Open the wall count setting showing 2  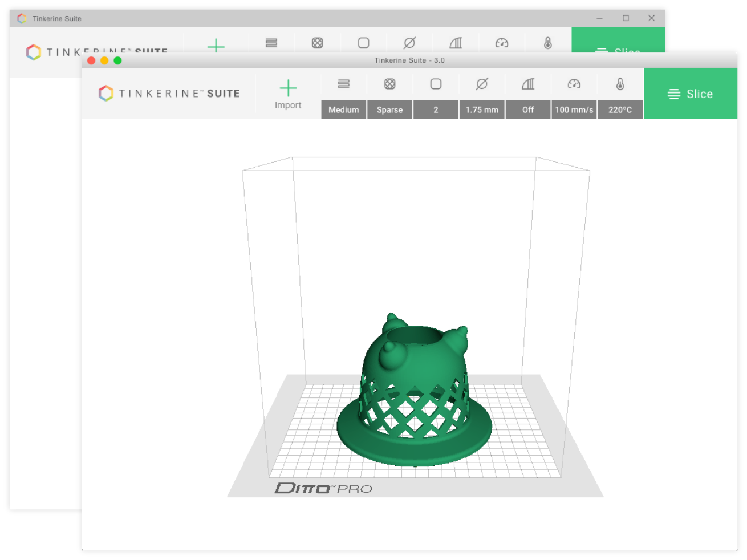(x=436, y=109)
